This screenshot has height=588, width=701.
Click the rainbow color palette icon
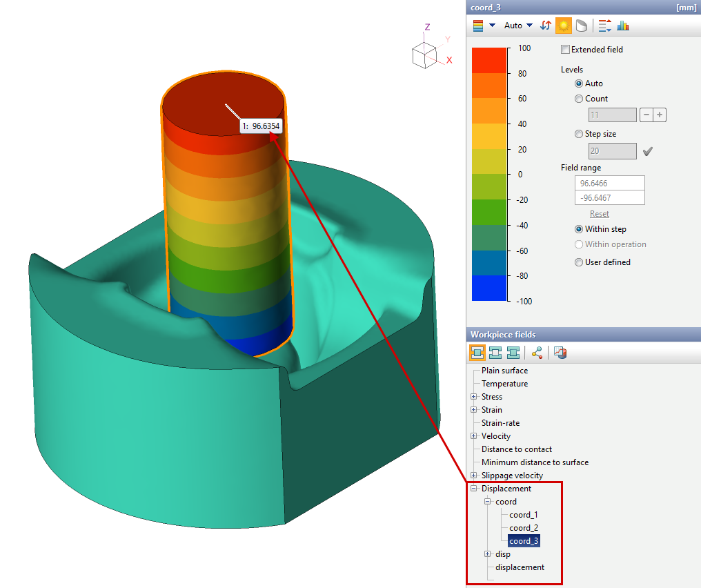(x=477, y=26)
